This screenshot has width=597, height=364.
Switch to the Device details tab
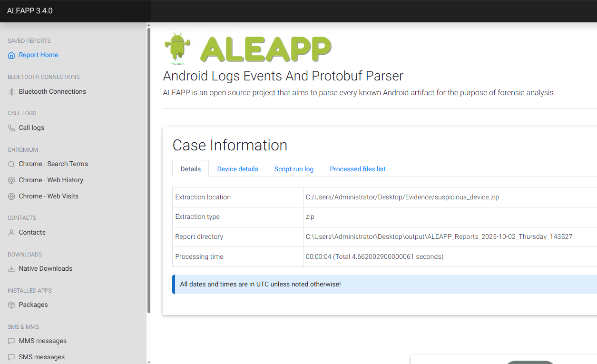click(237, 169)
